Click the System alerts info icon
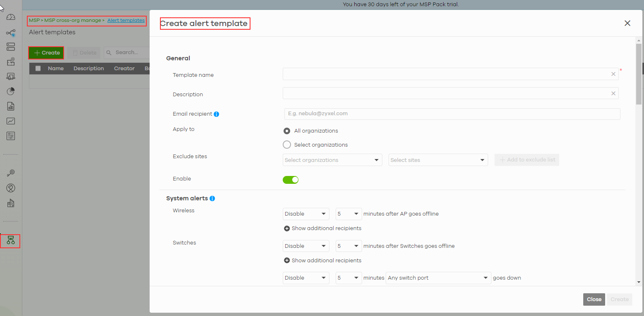 pos(212,198)
